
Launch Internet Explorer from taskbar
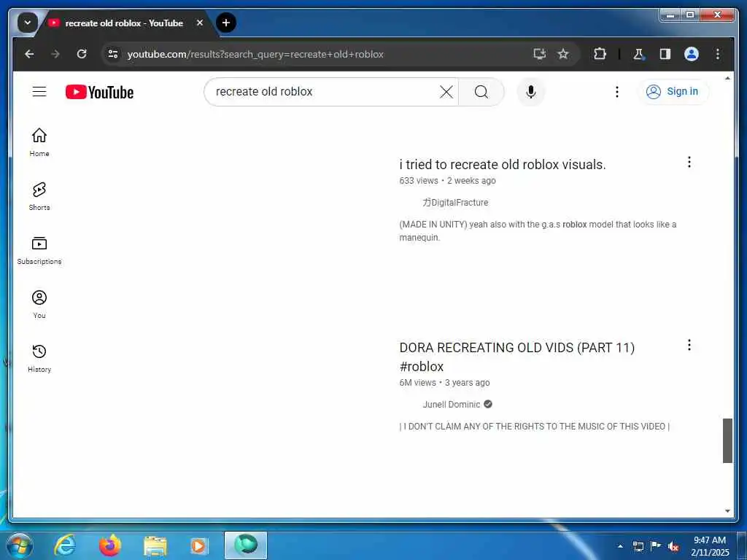(x=65, y=545)
